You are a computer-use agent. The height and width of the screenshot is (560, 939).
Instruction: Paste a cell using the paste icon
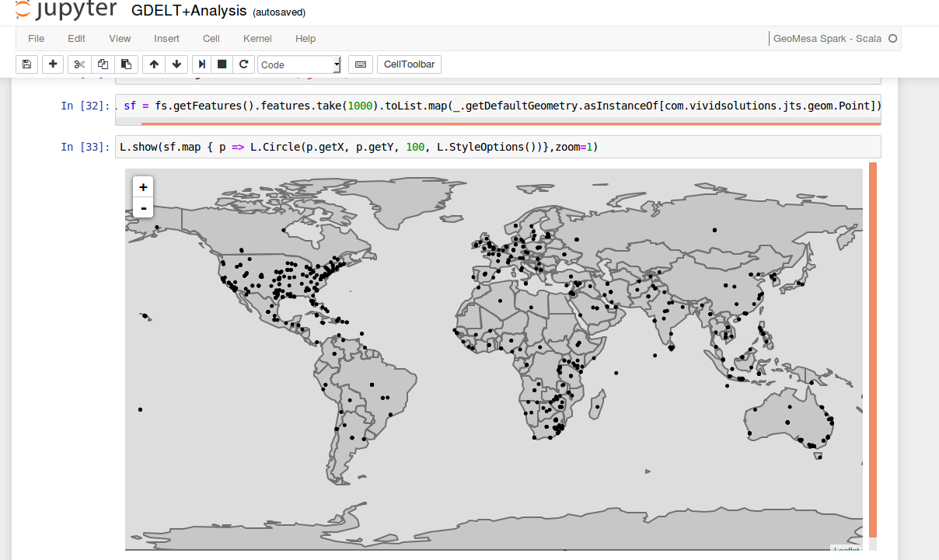coord(125,64)
